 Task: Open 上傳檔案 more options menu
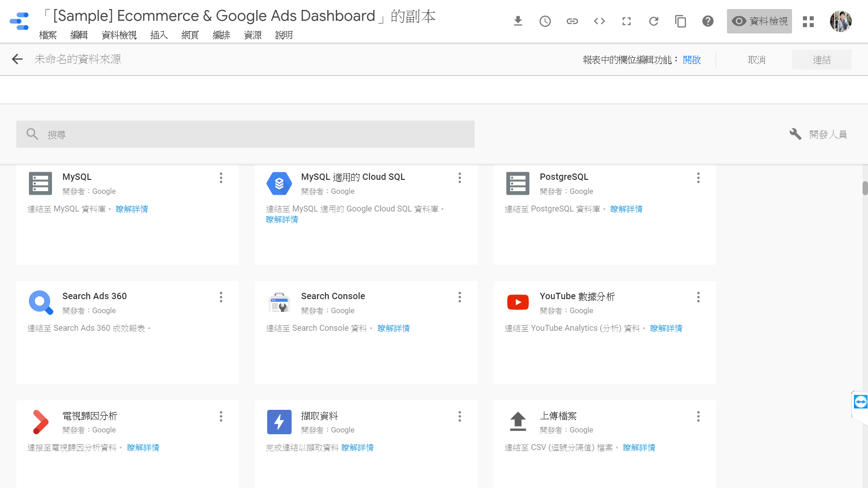pyautogui.click(x=698, y=416)
